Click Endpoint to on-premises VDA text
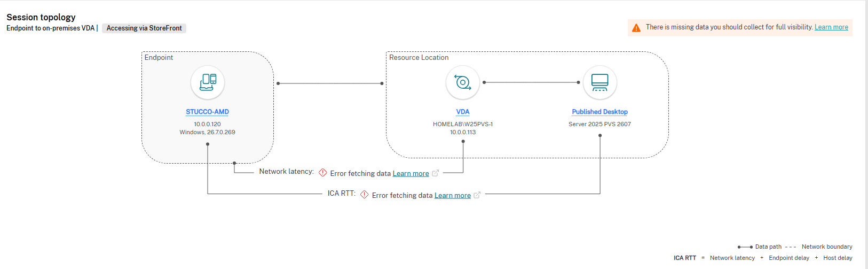 (x=50, y=28)
